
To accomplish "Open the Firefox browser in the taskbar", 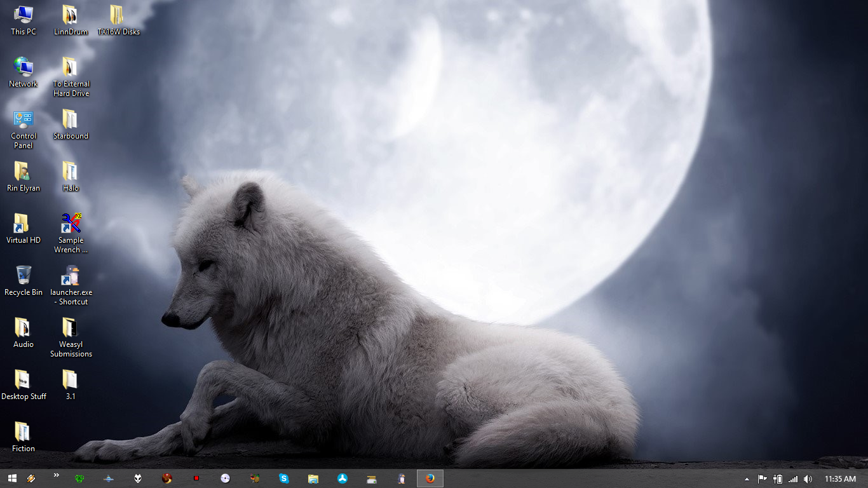I will tap(430, 478).
